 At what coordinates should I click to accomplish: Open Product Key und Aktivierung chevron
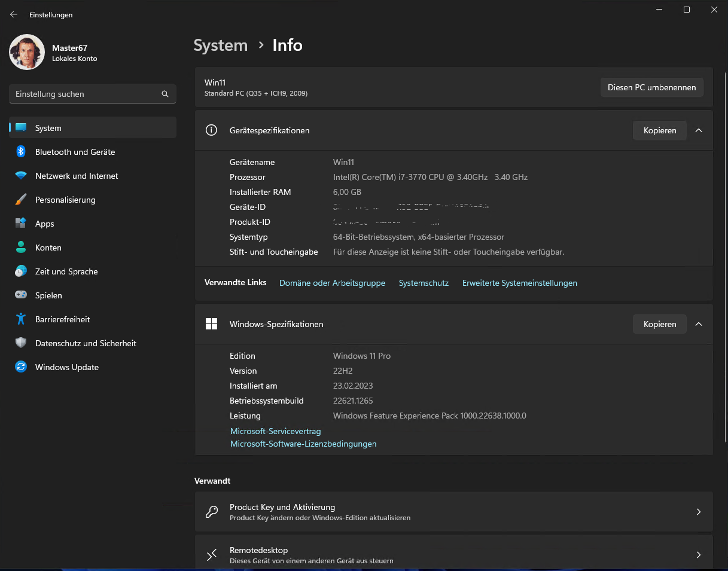click(x=698, y=512)
